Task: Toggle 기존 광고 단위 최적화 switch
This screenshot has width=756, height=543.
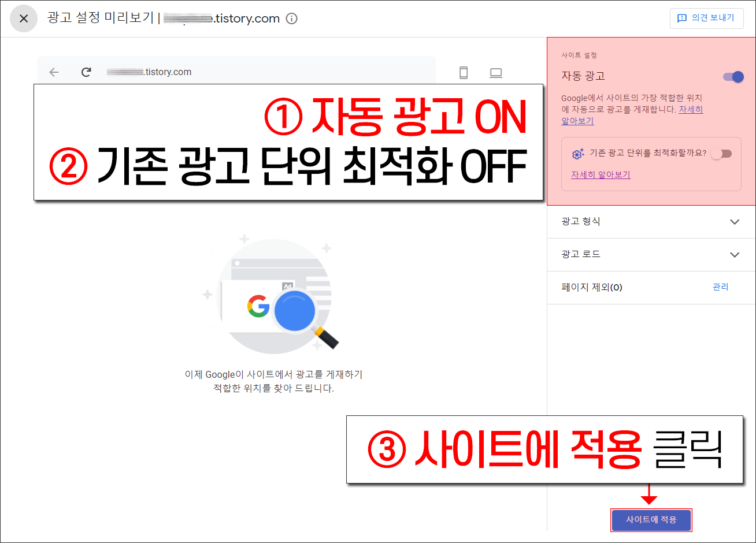Action: [721, 154]
